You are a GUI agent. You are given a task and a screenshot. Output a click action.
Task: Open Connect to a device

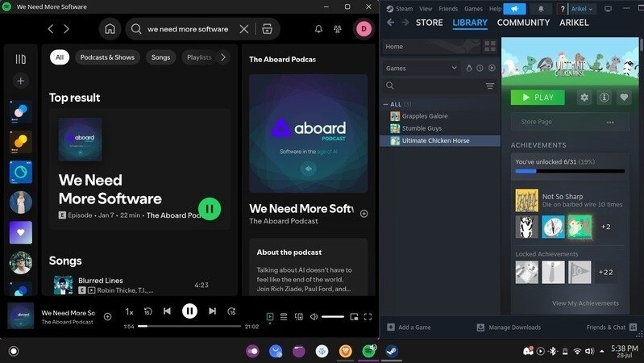[x=299, y=316]
